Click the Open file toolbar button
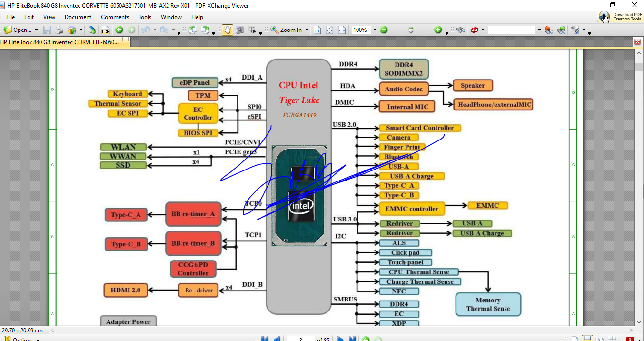 tap(18, 30)
